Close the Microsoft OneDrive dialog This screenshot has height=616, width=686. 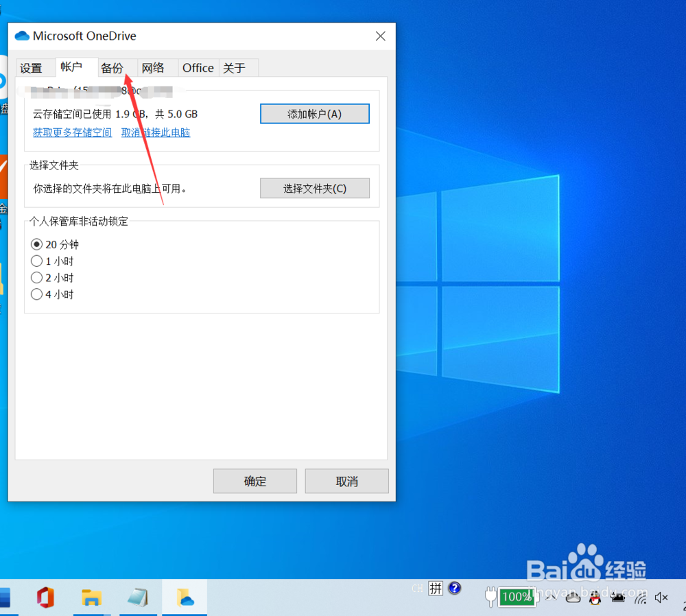pos(381,36)
